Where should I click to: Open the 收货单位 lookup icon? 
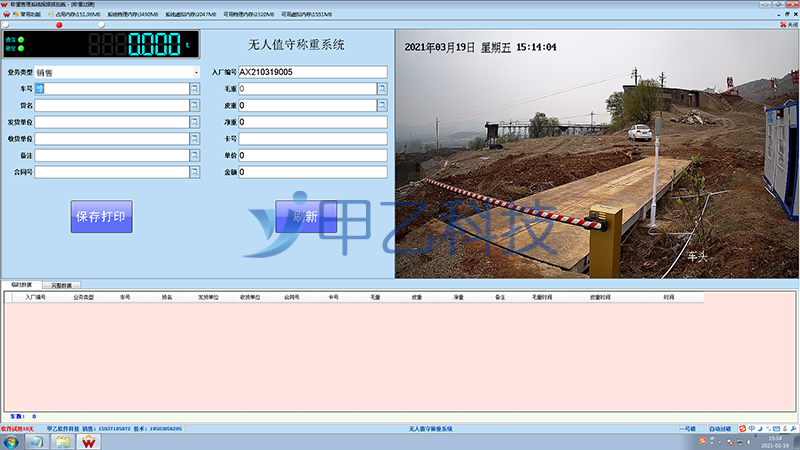[x=194, y=138]
